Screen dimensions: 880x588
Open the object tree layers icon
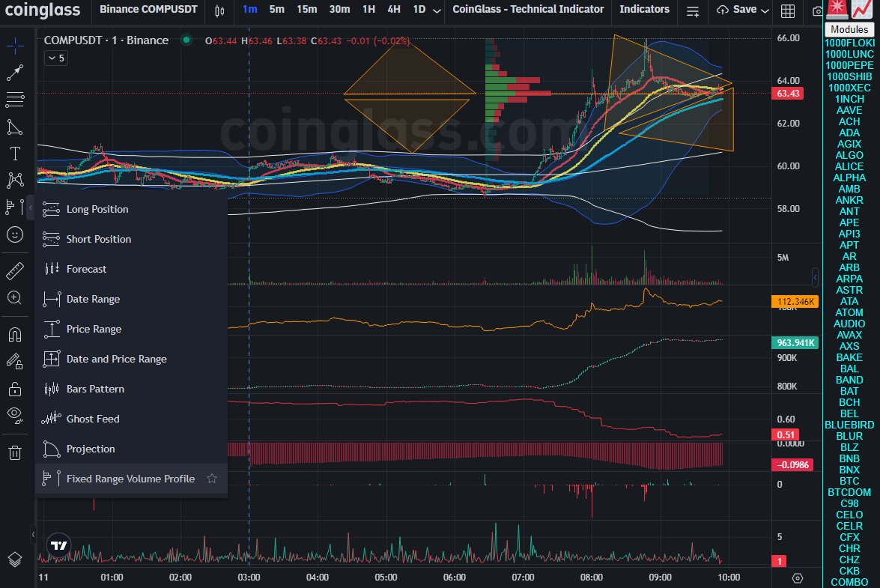[15, 560]
